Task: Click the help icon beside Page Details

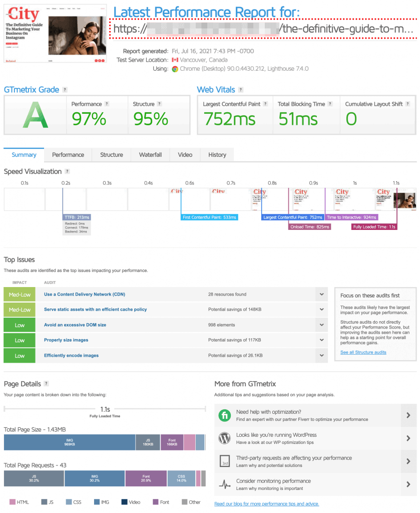Action: click(x=47, y=384)
